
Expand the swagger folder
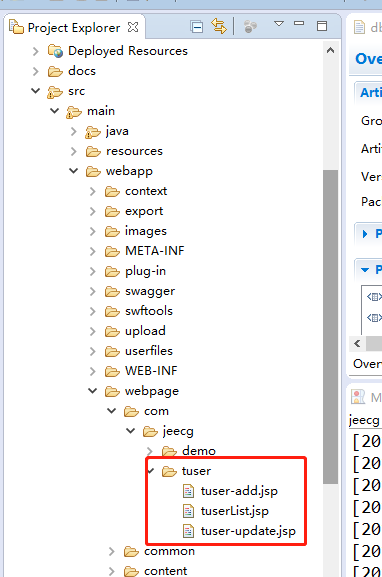93,291
